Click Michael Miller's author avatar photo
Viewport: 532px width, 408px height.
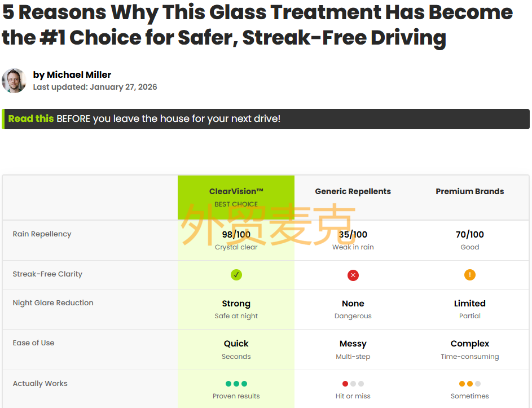coord(14,81)
